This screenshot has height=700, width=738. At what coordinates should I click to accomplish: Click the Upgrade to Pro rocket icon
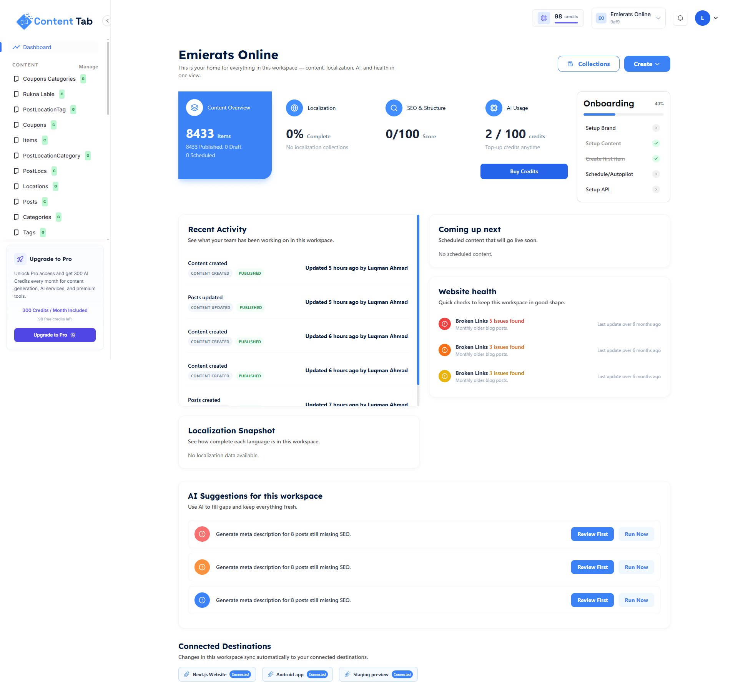pyautogui.click(x=20, y=259)
